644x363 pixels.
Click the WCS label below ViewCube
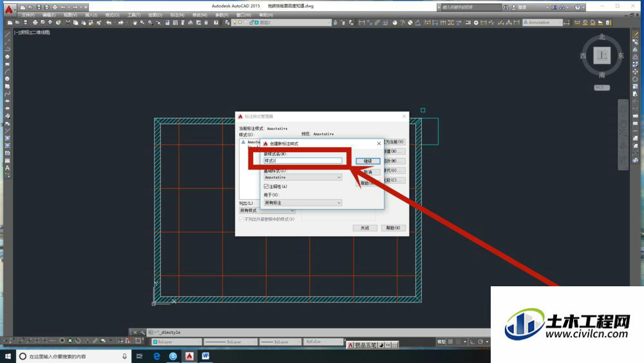pos(601,88)
